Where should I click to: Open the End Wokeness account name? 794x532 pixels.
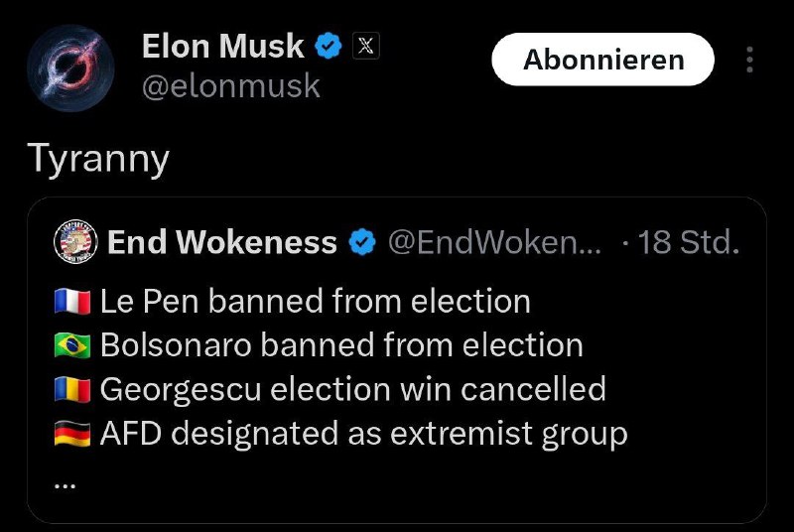point(222,242)
